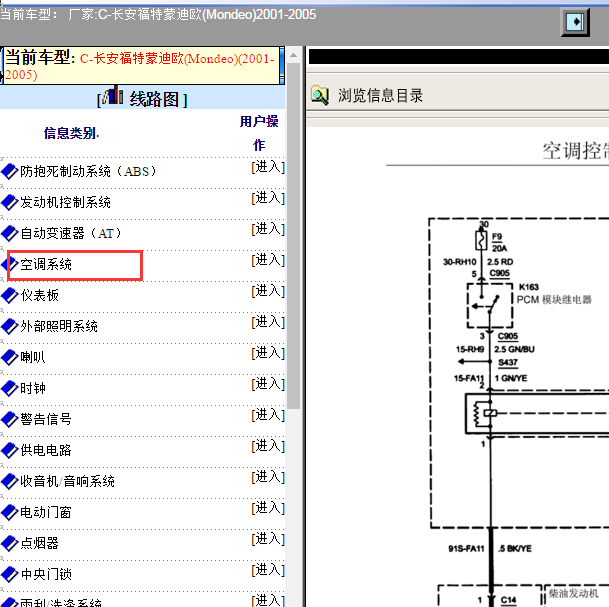Click the book icon beside 自动变速器（AT）
The width and height of the screenshot is (609, 607).
tap(10, 233)
